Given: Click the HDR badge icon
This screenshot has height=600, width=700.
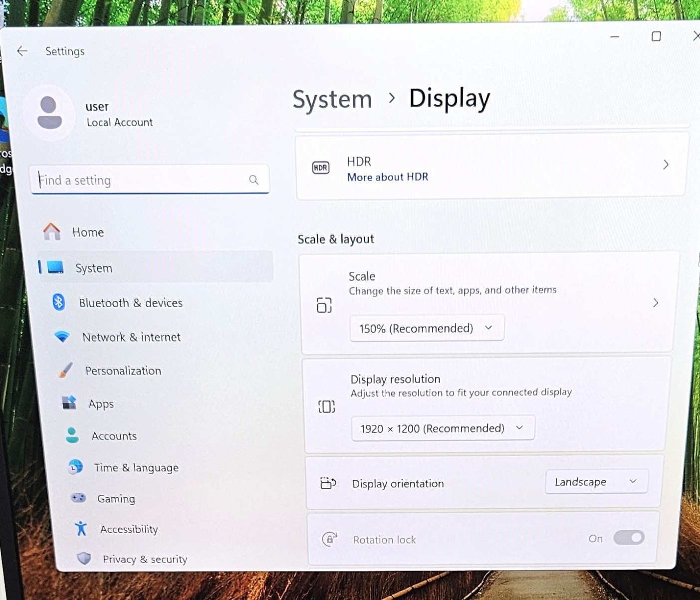Looking at the screenshot, I should (321, 168).
